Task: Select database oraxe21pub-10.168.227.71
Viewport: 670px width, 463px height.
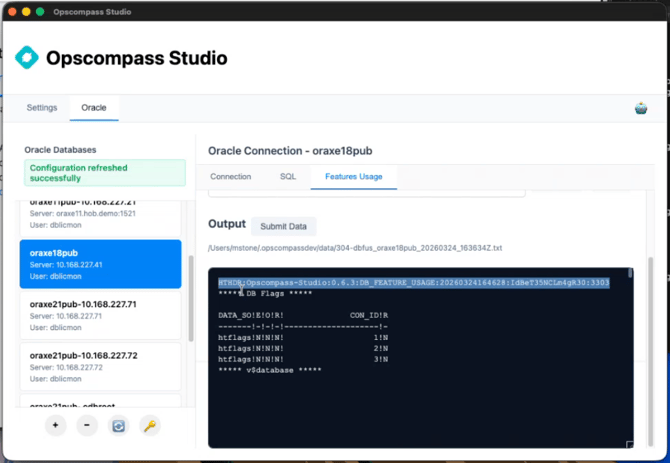Action: 100,315
